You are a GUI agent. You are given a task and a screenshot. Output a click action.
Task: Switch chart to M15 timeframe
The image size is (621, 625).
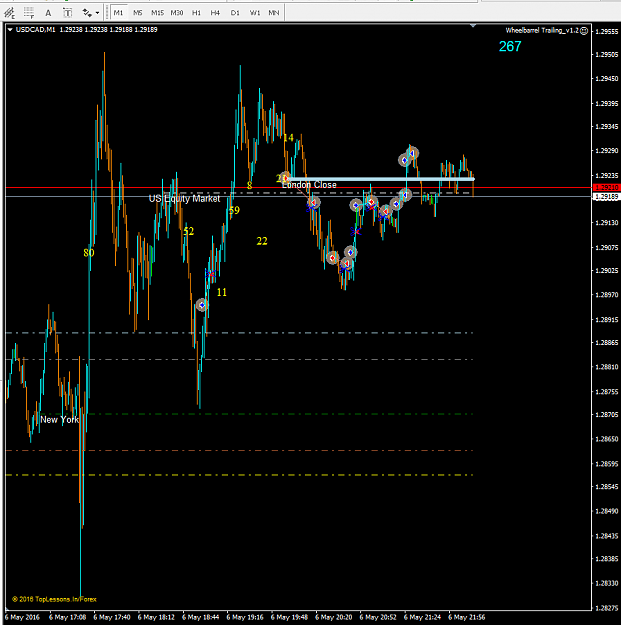157,13
